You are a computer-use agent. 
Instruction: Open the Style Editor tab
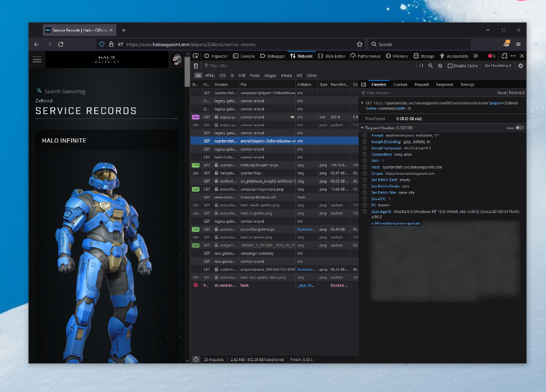(x=331, y=56)
